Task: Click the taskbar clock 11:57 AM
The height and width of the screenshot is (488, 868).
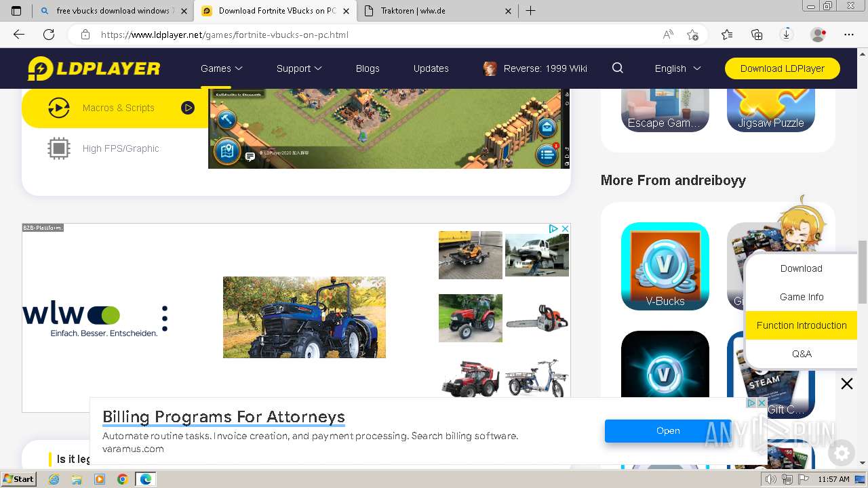Action: pyautogui.click(x=833, y=479)
